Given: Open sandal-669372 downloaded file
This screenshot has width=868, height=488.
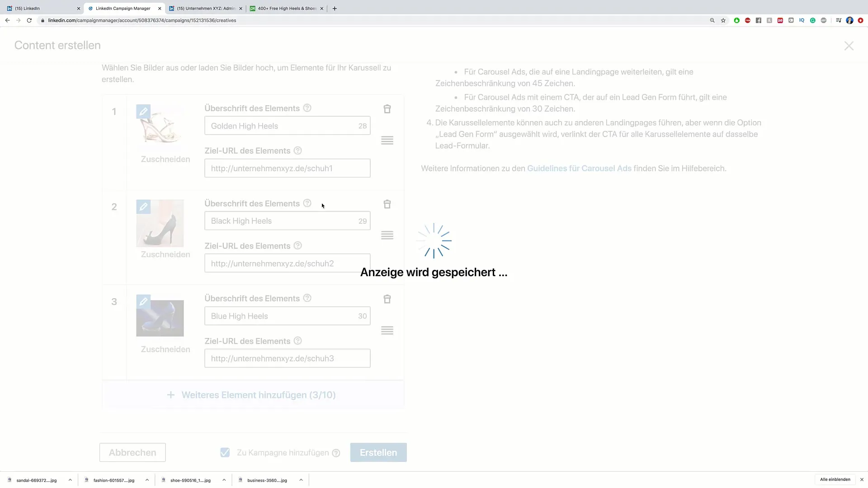Looking at the screenshot, I should tap(36, 480).
